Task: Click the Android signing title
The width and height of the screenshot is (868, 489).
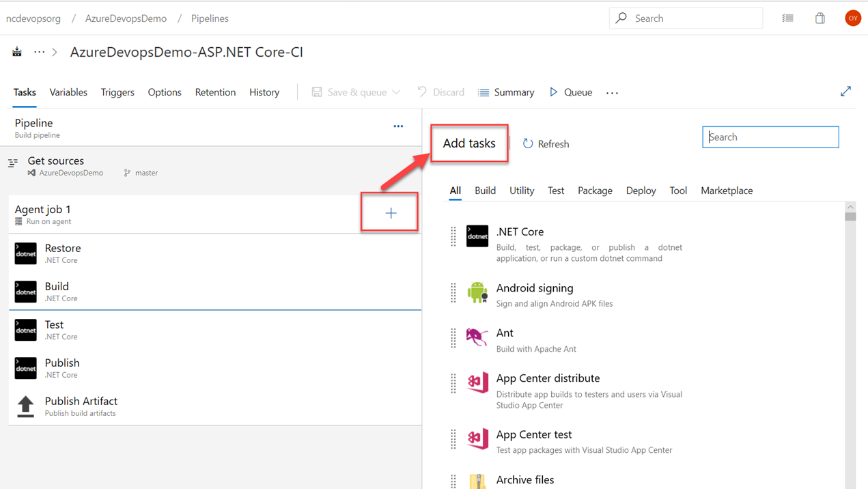Action: pos(535,288)
